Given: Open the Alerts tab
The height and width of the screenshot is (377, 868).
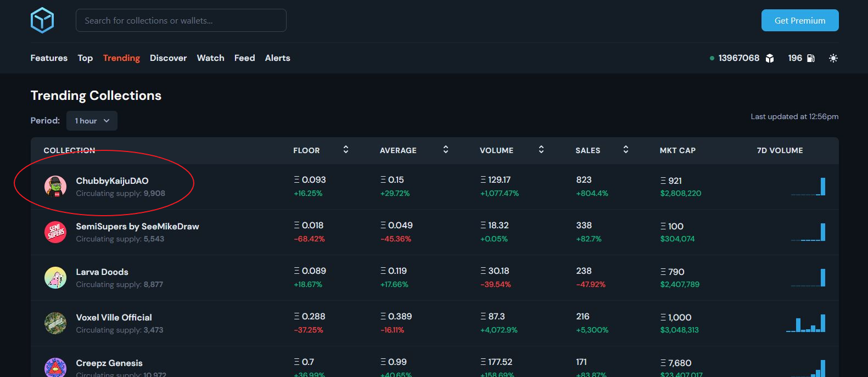Looking at the screenshot, I should tap(277, 58).
